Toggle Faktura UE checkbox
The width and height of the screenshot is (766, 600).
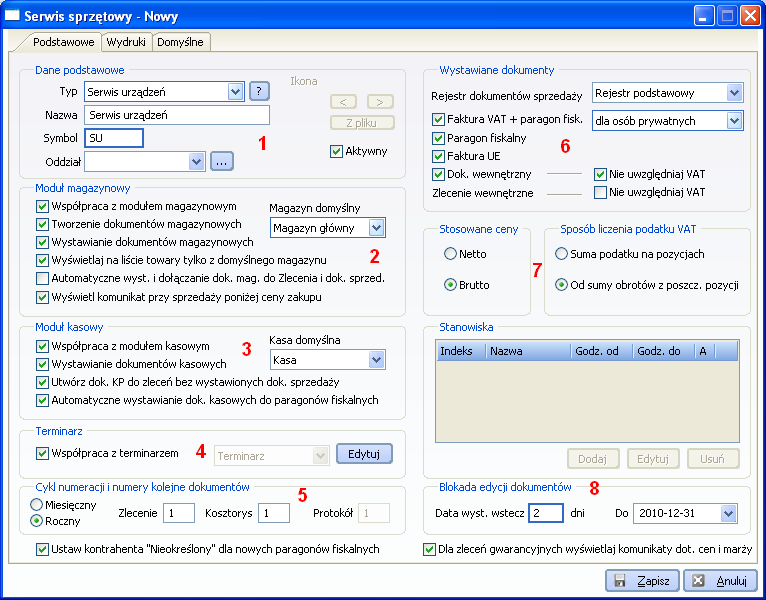pyautogui.click(x=438, y=156)
